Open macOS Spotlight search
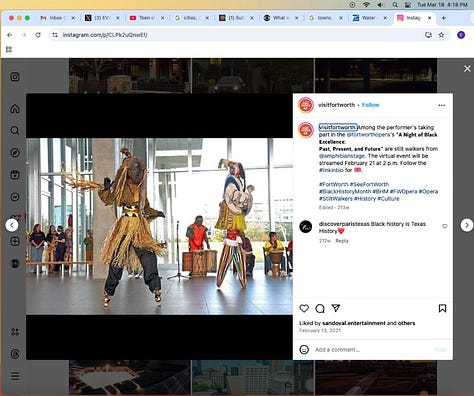Image resolution: width=474 pixels, height=396 pixels. (395, 5)
